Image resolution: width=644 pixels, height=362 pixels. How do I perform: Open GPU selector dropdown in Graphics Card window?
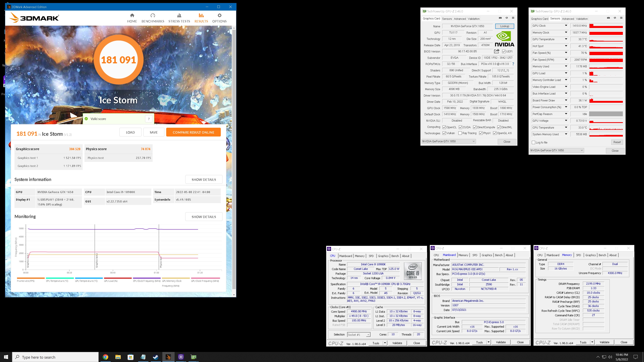pyautogui.click(x=448, y=141)
